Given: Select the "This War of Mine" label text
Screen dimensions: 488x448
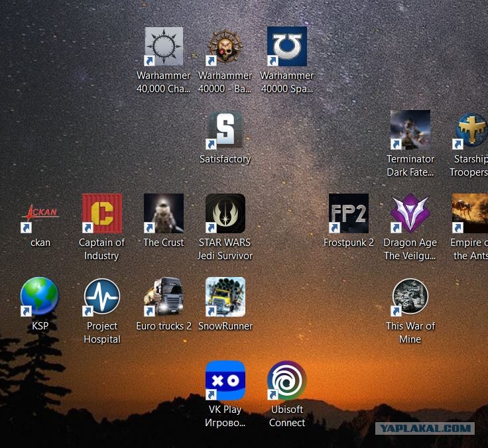Looking at the screenshot, I should [410, 332].
